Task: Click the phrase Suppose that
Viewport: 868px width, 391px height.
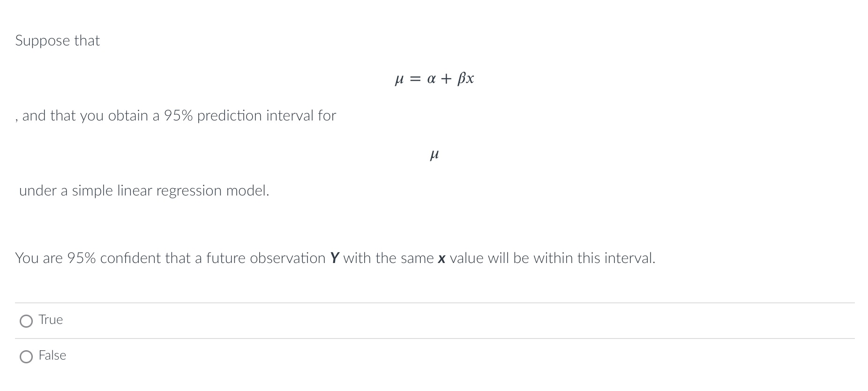Action: [57, 41]
